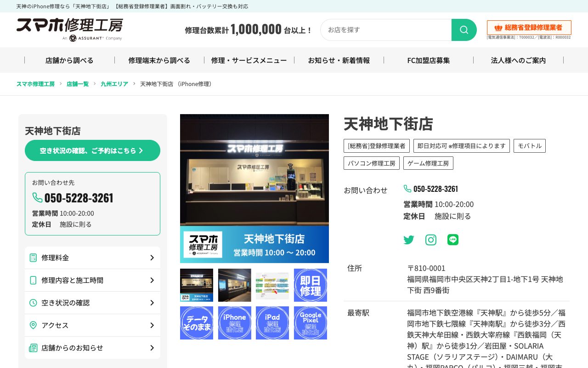
Task: Select the iPhone修理強化店 badge thumbnail
Action: tap(235, 323)
